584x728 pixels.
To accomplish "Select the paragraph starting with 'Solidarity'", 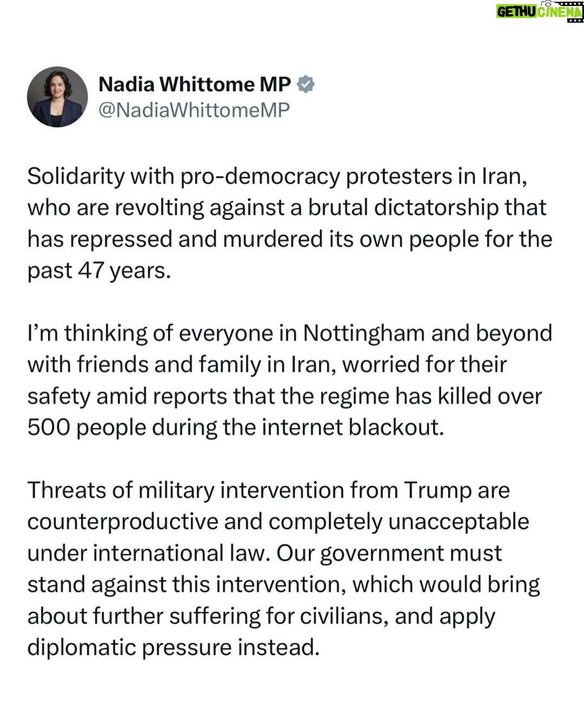I will 290,223.
